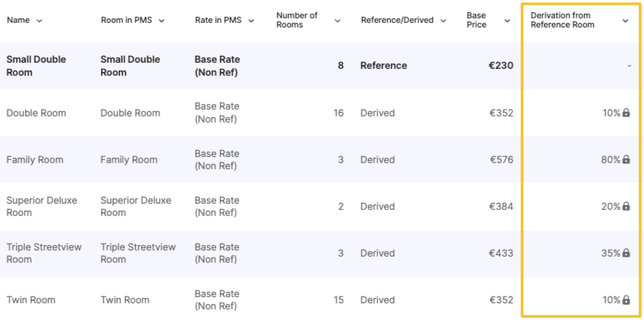Click Superior Deluxe Room's €384 price
The width and height of the screenshot is (644, 321).
click(501, 207)
